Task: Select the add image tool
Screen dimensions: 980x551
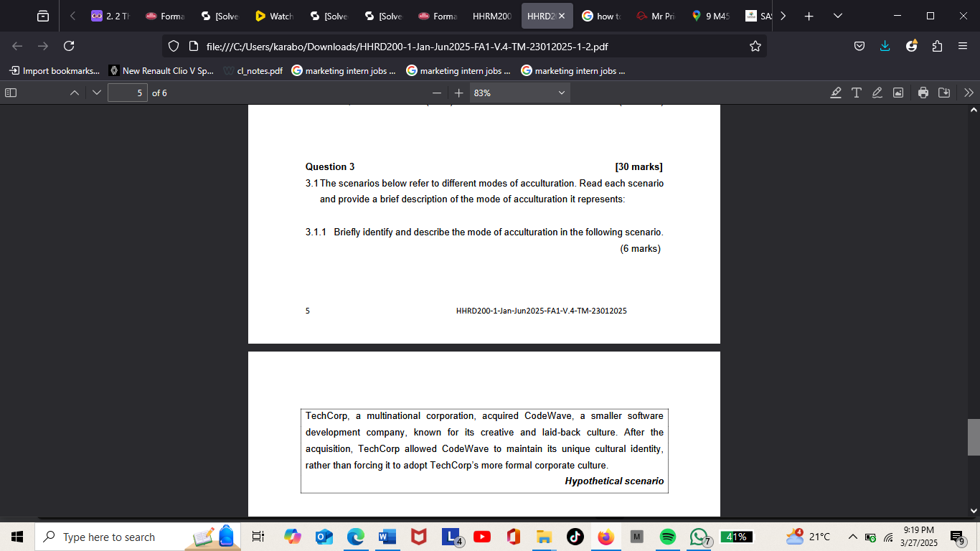Action: click(x=897, y=93)
